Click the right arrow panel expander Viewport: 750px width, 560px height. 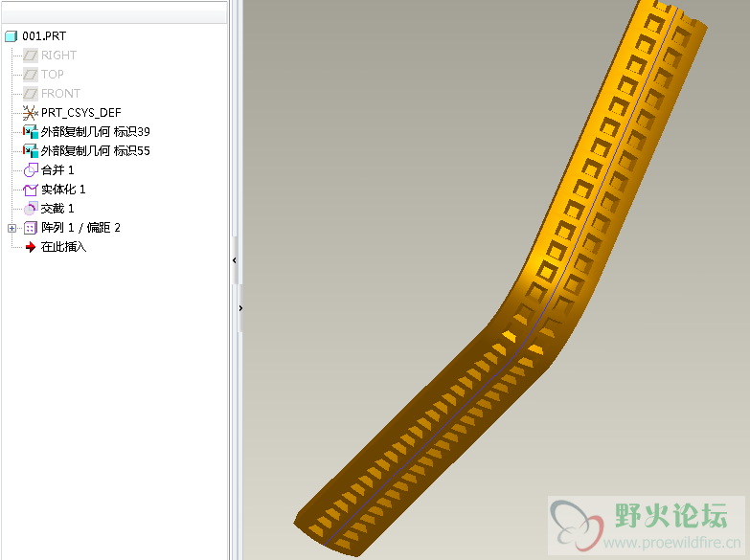pyautogui.click(x=240, y=308)
